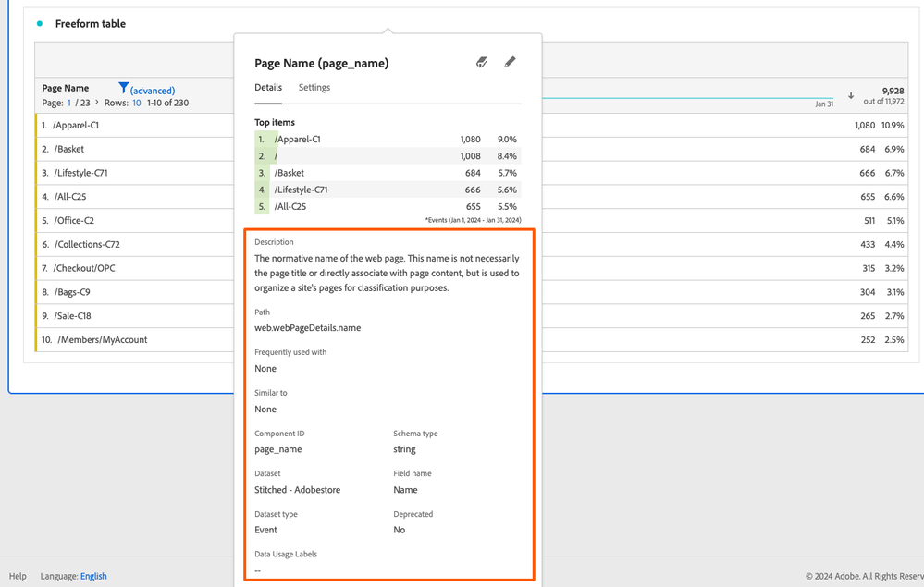
Task: Change the rows per page value 10
Action: point(136,103)
